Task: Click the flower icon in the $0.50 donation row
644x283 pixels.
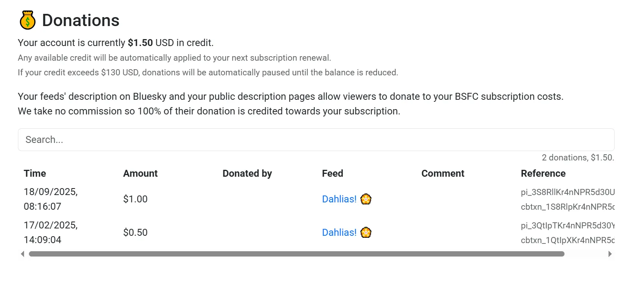Action: pyautogui.click(x=366, y=233)
